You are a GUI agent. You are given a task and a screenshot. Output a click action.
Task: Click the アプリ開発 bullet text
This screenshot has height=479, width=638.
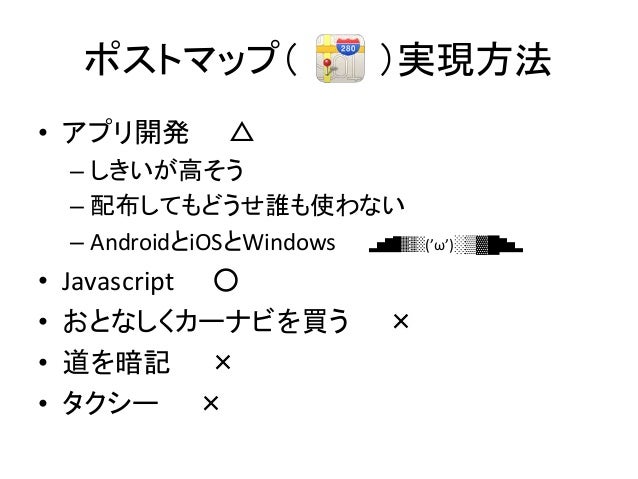coord(125,132)
